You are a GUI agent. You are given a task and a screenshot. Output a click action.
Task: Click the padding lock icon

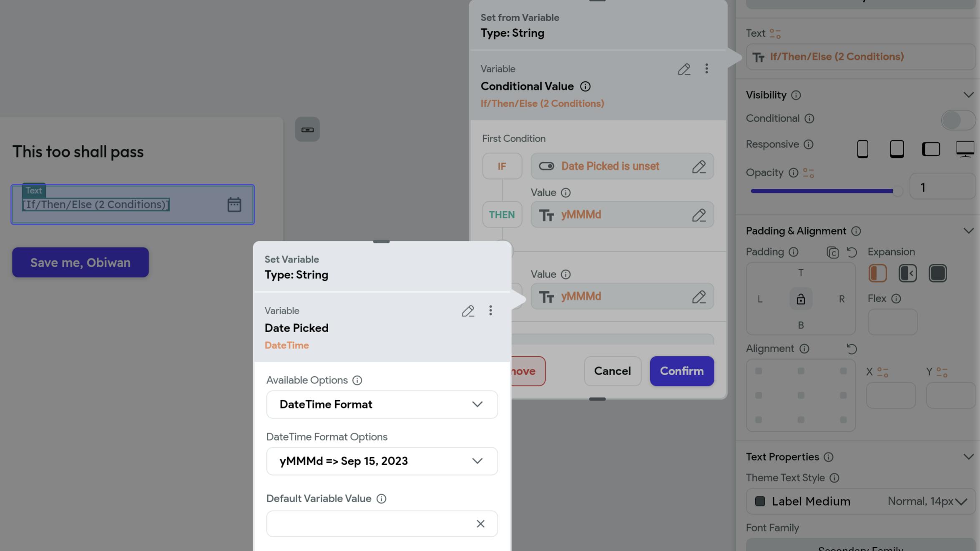[x=801, y=299]
